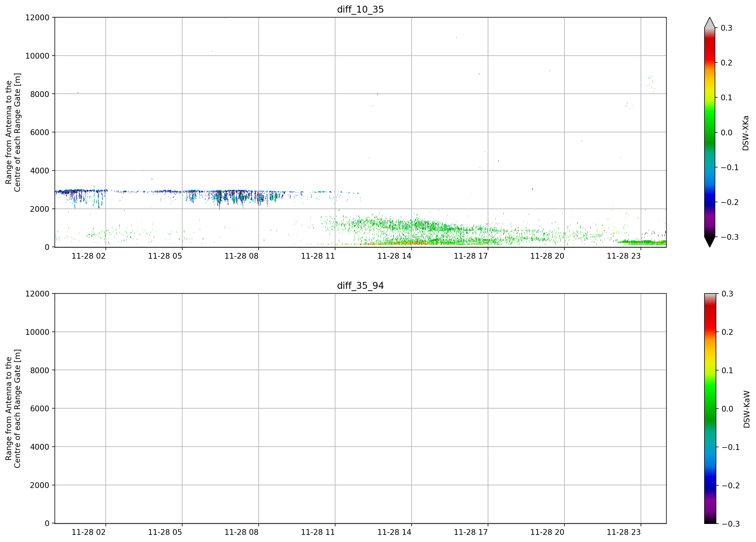Click y-tick '10000' on the diff_35_94 plot
The height and width of the screenshot is (542, 756).
click(37, 332)
